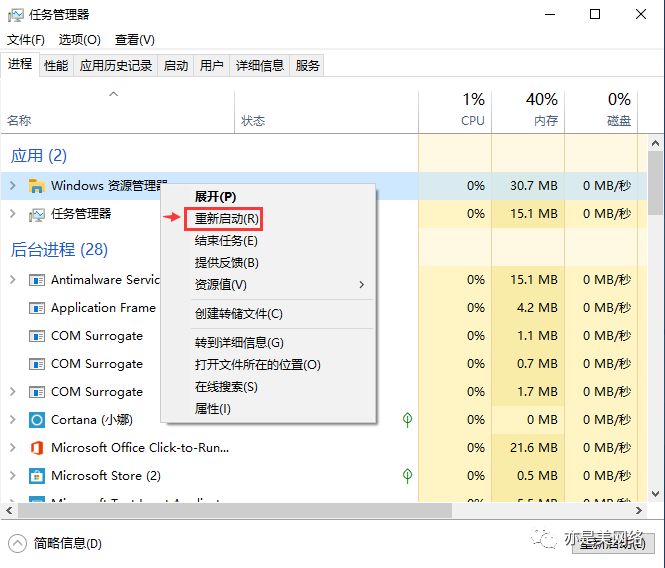The height and width of the screenshot is (568, 665).
Task: Expand the Windows 资源管理器 row
Action: click(13, 186)
